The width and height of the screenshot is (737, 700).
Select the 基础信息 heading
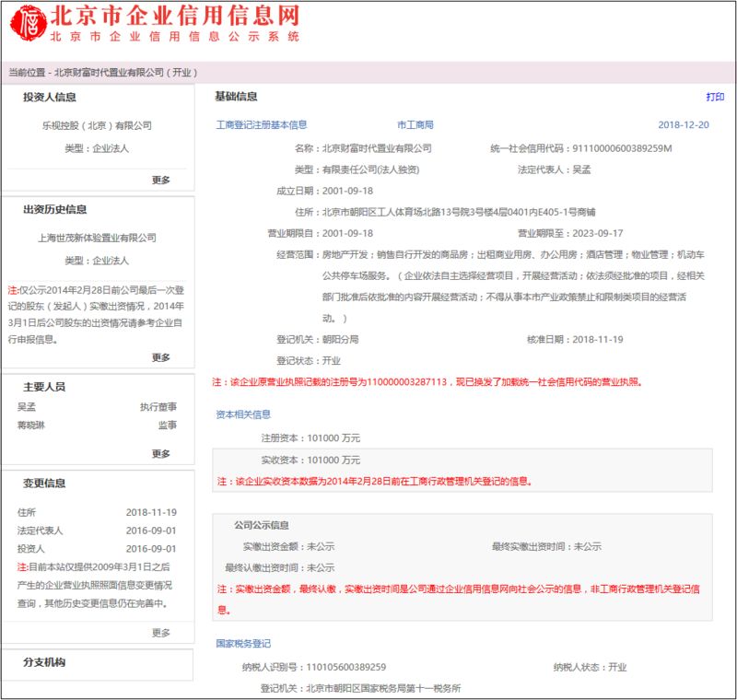point(236,97)
